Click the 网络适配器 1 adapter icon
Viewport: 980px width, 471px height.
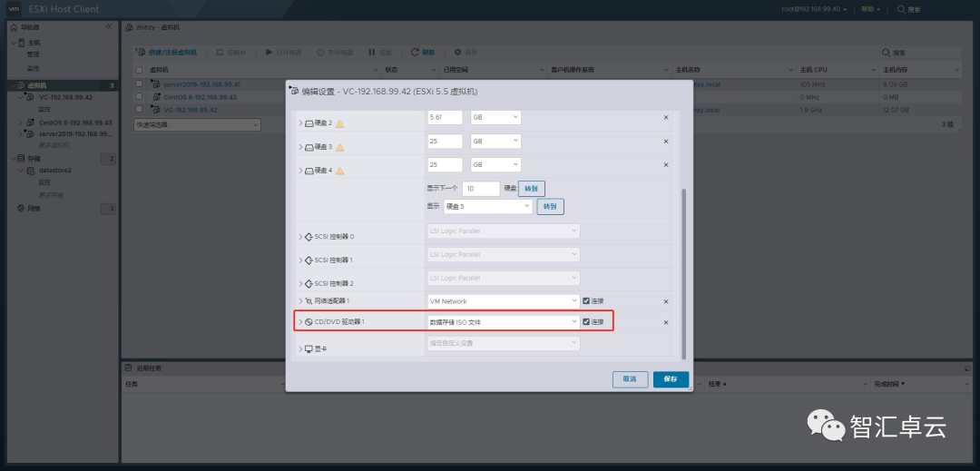tap(309, 301)
